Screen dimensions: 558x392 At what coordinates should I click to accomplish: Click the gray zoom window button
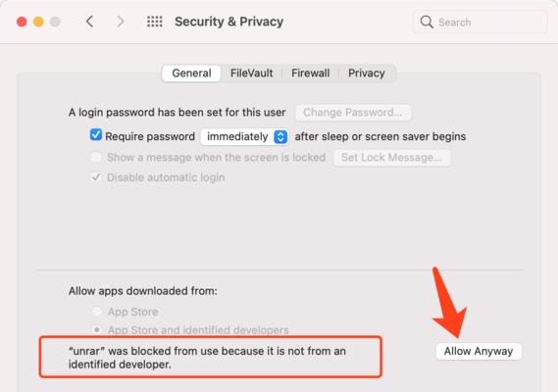55,22
